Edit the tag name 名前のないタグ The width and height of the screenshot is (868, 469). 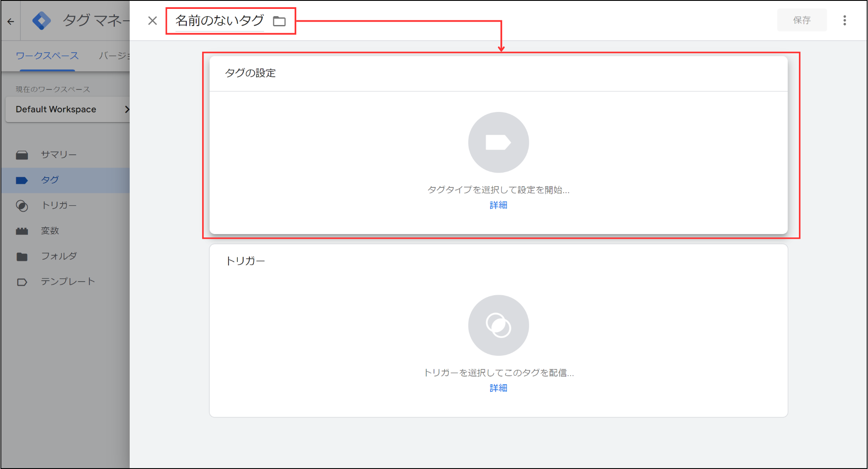tap(220, 20)
